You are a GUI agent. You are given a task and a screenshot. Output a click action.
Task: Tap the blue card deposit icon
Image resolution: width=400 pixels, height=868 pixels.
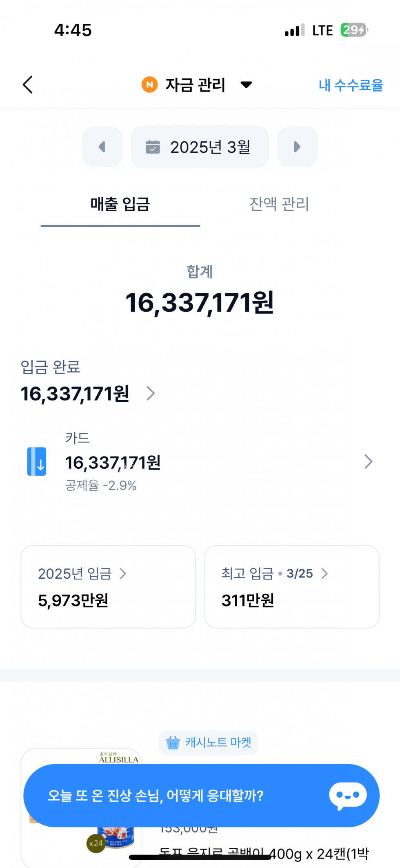37,461
